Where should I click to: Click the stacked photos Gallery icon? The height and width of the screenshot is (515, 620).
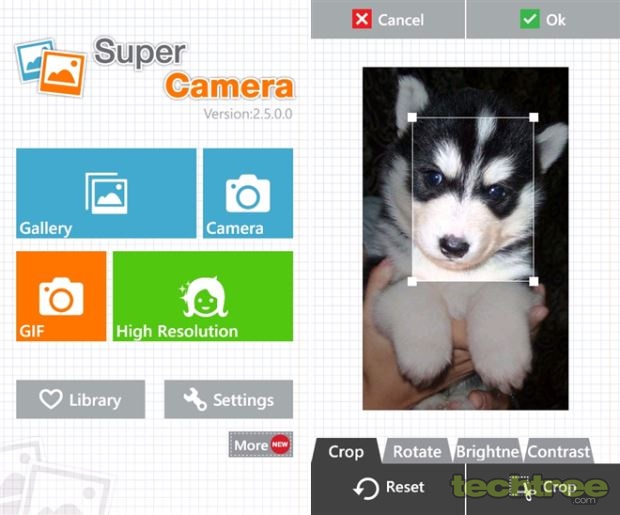(106, 193)
